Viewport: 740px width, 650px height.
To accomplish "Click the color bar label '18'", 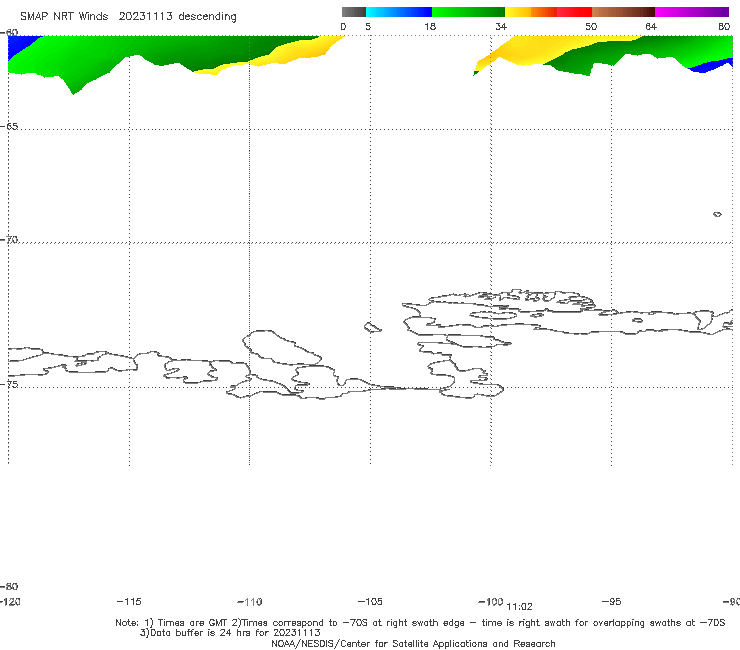I will [430, 27].
